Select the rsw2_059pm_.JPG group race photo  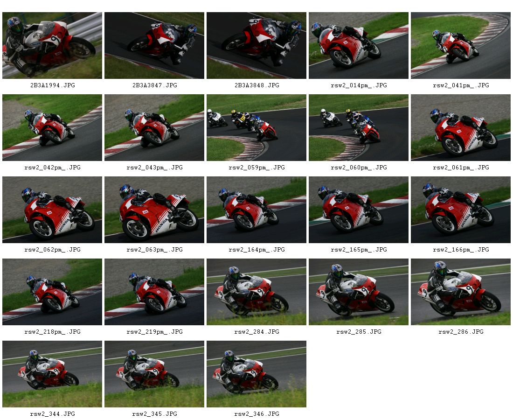tap(256, 128)
